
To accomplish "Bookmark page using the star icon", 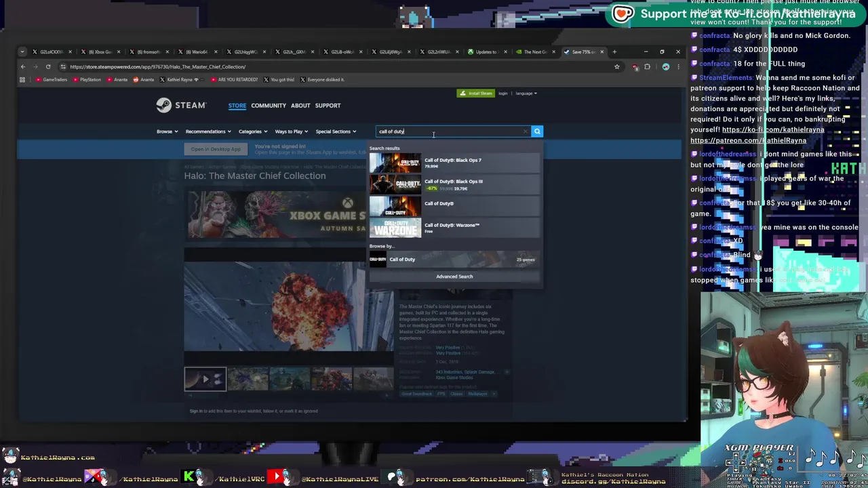I will [616, 66].
